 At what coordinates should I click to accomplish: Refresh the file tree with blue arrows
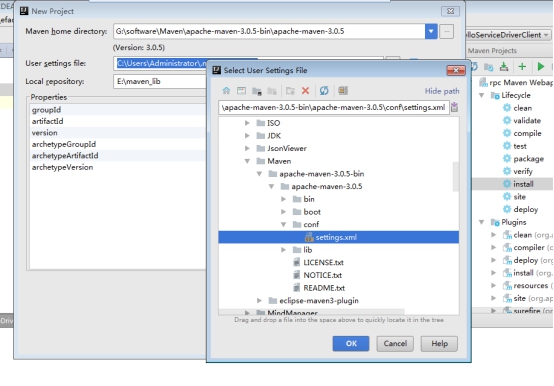point(324,91)
